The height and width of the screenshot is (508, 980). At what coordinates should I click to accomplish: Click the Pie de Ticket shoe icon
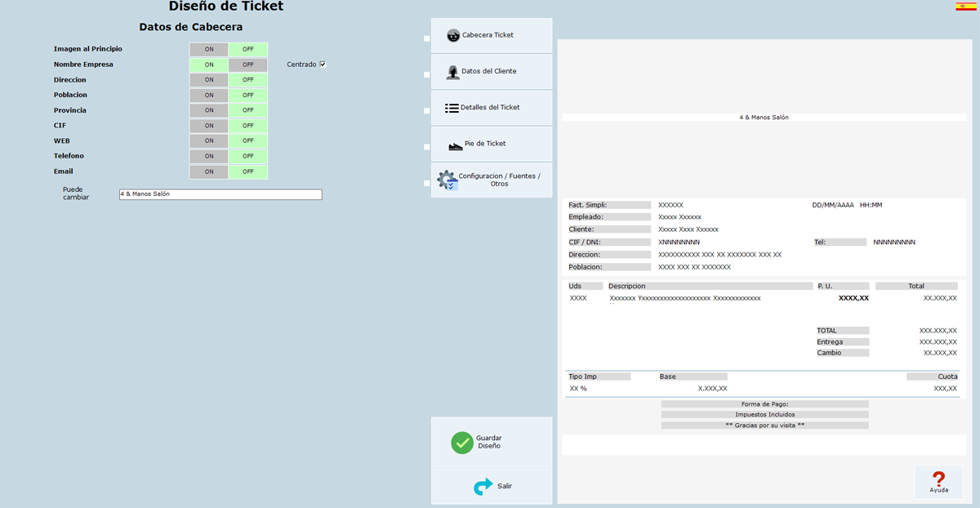(x=456, y=146)
